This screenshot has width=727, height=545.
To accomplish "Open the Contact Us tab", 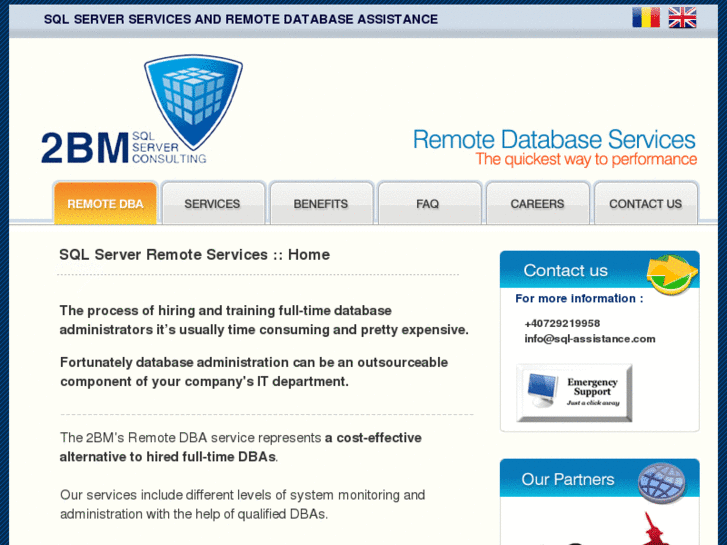I will (645, 203).
